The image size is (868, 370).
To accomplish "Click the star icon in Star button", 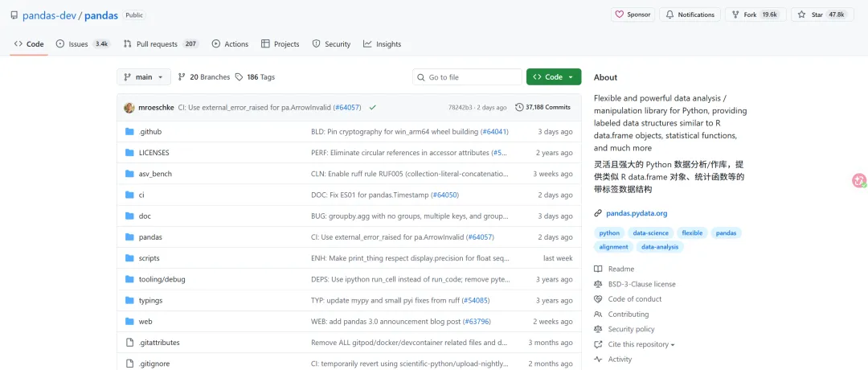I will coord(801,15).
